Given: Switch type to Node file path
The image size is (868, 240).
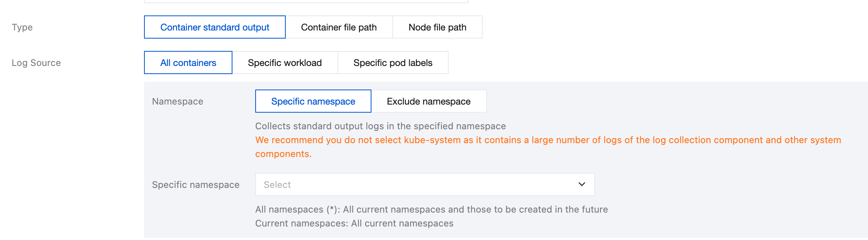Looking at the screenshot, I should coord(437,27).
